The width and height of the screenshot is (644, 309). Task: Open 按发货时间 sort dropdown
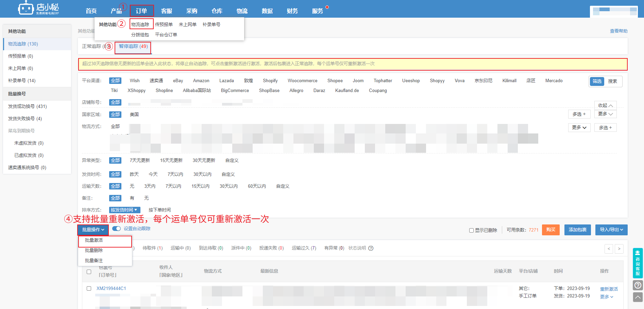click(x=124, y=210)
